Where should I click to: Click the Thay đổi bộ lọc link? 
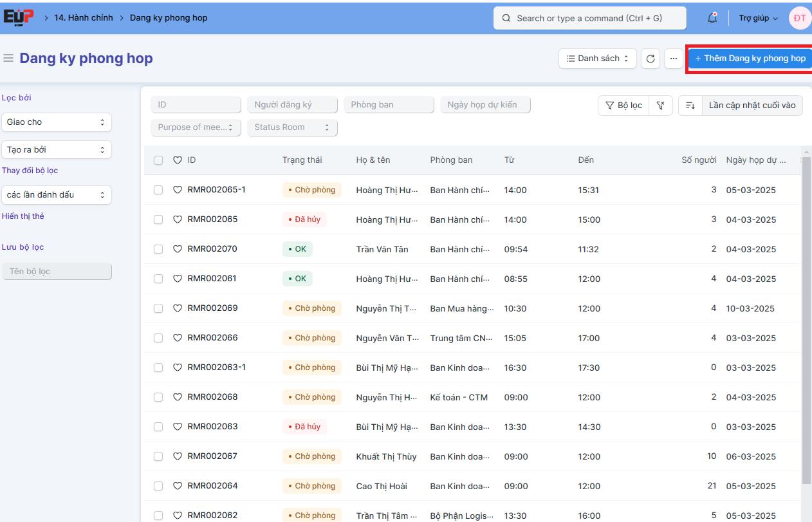coord(30,171)
